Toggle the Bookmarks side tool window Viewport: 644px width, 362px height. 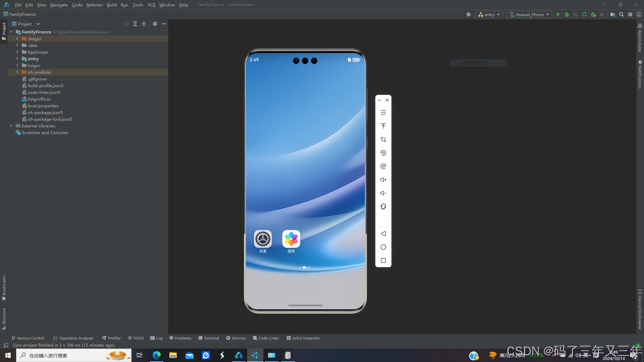tap(4, 288)
